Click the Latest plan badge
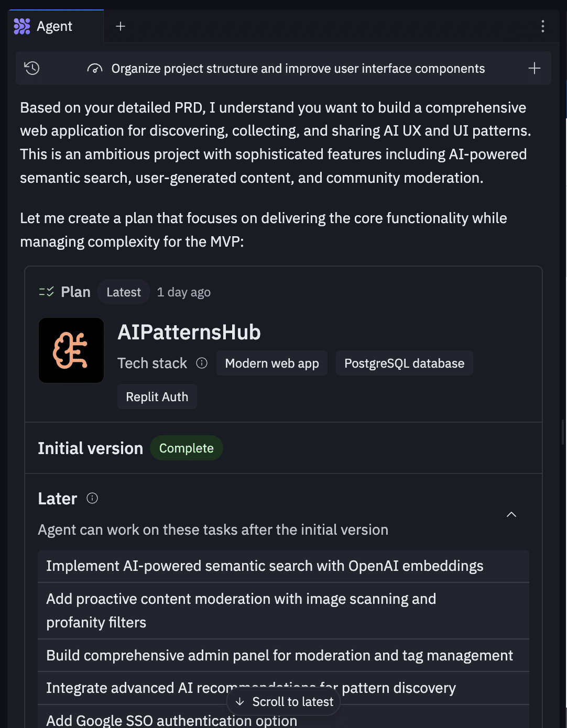The image size is (567, 728). tap(124, 292)
